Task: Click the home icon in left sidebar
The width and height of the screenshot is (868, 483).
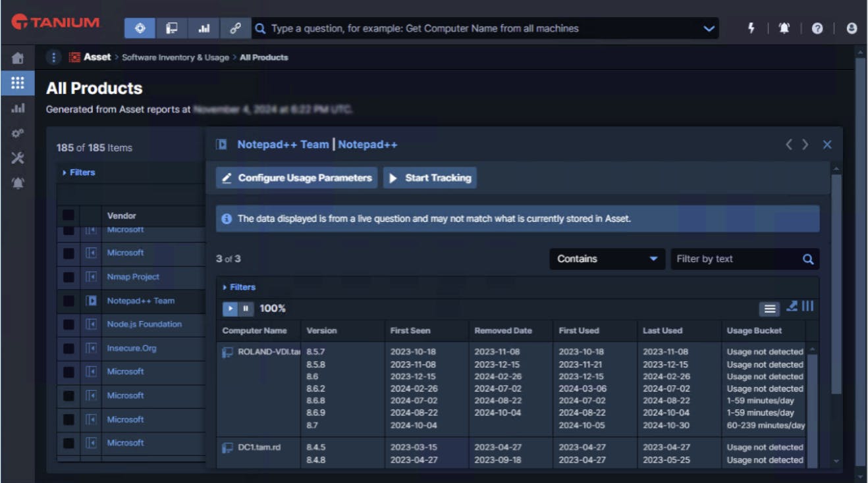Action: [18, 59]
